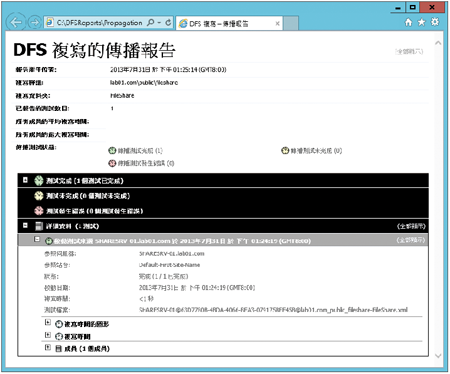Click the search magnifier in the address bar
This screenshot has height=374, width=450.
pyautogui.click(x=151, y=23)
